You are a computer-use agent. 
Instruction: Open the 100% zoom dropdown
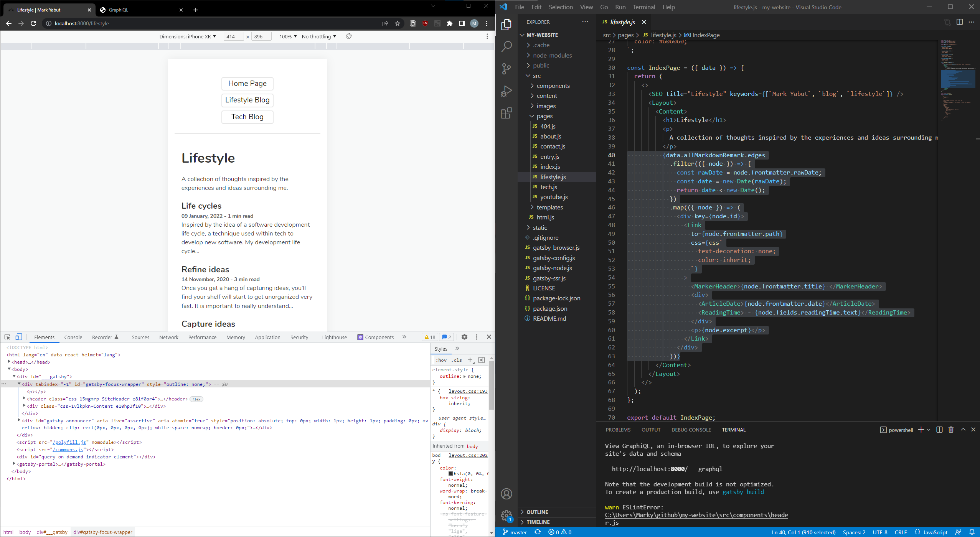288,36
